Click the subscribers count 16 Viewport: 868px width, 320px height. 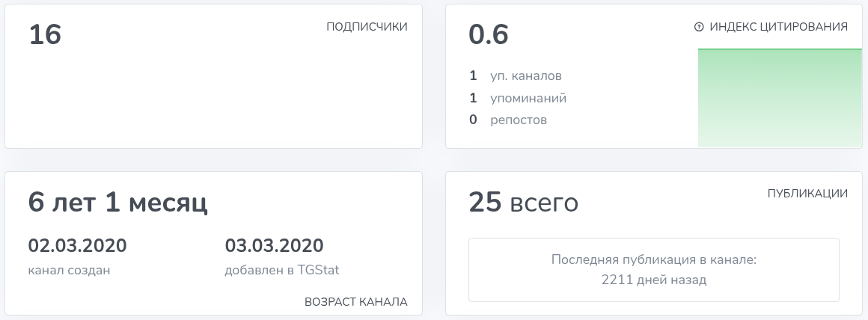point(45,35)
